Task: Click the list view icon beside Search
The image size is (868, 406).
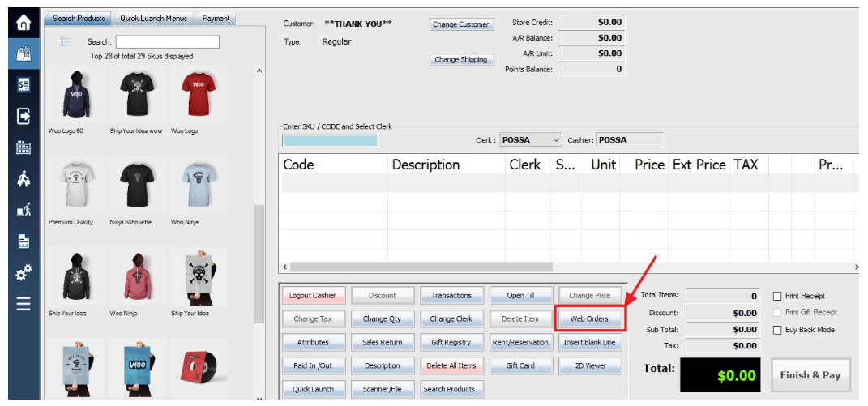Action: coord(66,42)
